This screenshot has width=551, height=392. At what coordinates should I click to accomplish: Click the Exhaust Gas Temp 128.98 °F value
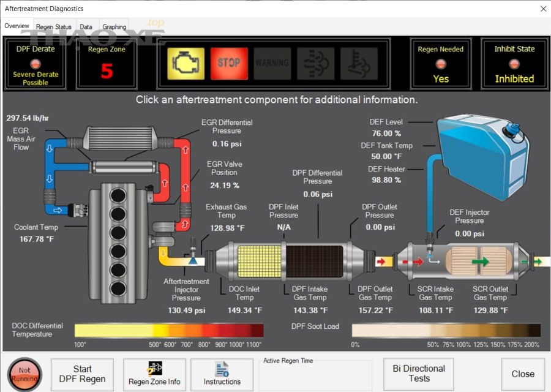click(x=227, y=228)
